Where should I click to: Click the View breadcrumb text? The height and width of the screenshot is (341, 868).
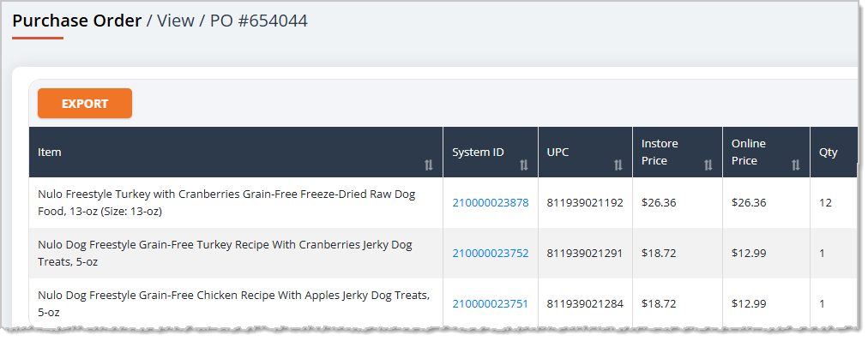[176, 21]
